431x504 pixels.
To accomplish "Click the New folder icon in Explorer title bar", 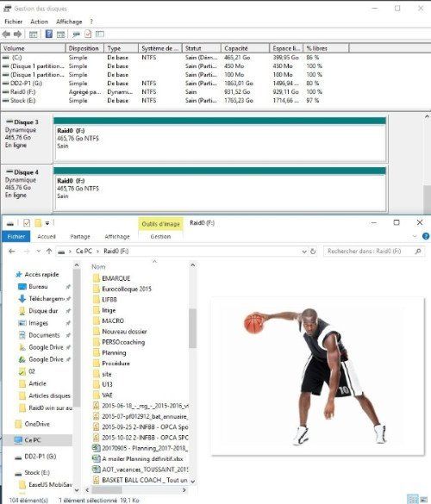I will coord(38,222).
